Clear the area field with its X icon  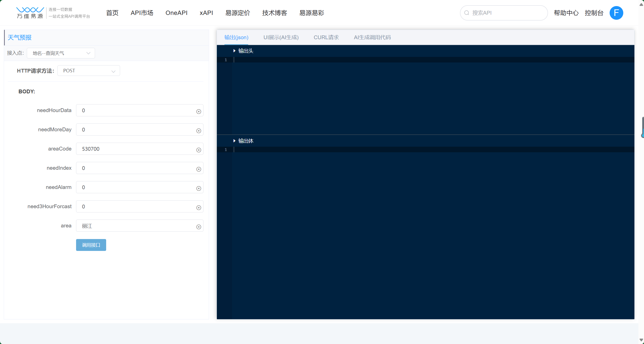[x=199, y=227]
